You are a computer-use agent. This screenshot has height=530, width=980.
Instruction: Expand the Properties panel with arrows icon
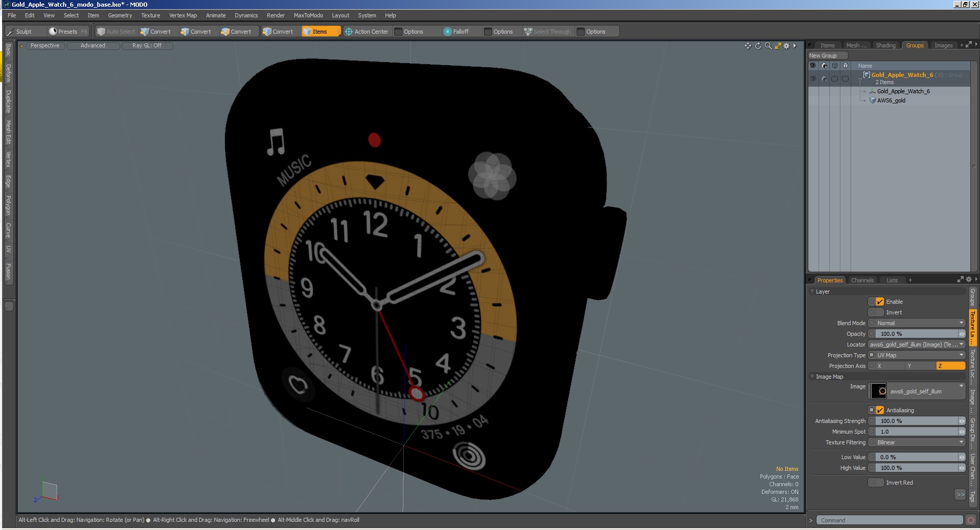961,279
